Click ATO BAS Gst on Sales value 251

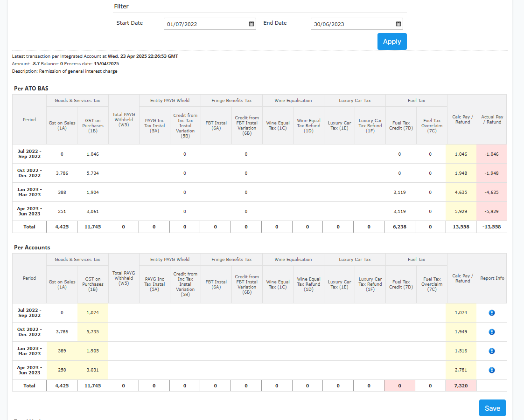(62, 211)
